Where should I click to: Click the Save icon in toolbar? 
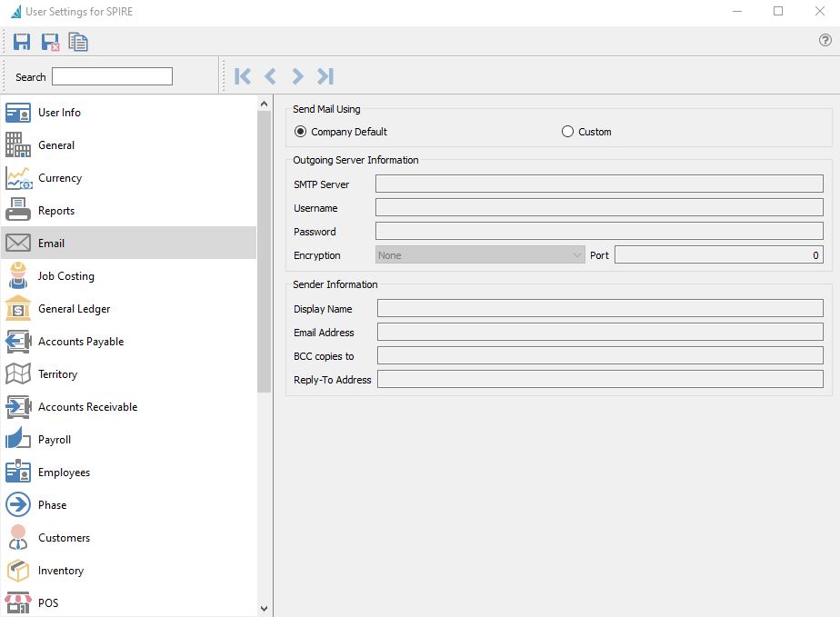tap(22, 42)
